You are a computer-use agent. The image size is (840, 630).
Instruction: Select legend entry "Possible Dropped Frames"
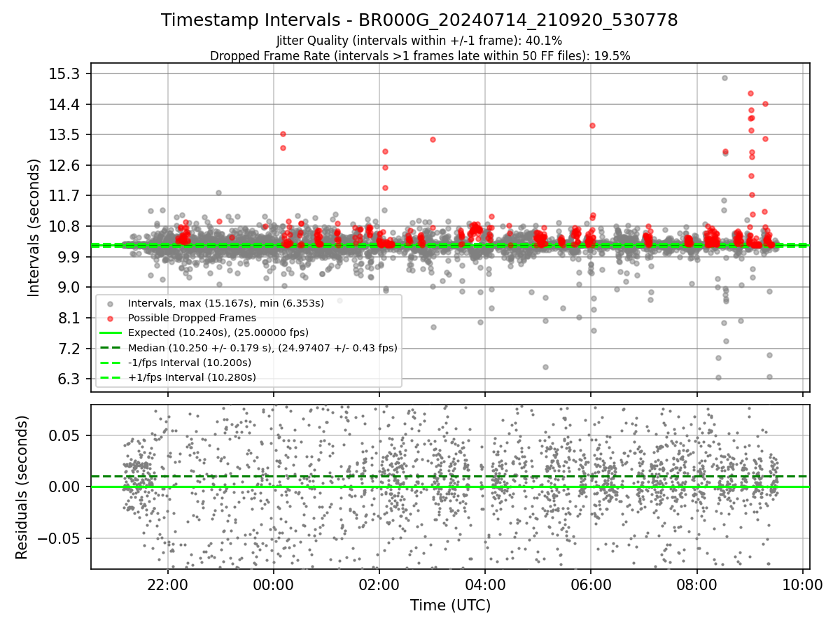coord(192,318)
